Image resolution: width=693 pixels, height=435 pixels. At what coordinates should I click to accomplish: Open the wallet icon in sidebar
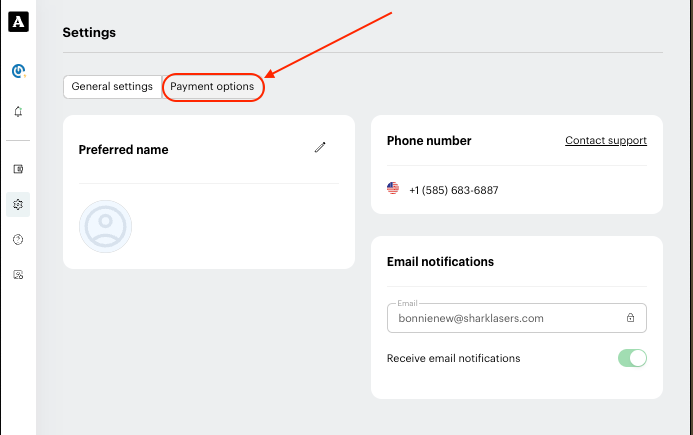click(x=18, y=169)
